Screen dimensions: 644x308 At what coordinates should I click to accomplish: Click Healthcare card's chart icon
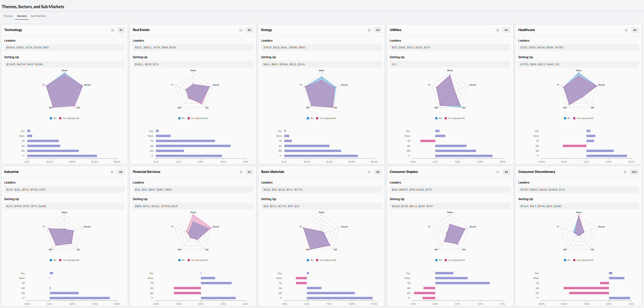626,30
